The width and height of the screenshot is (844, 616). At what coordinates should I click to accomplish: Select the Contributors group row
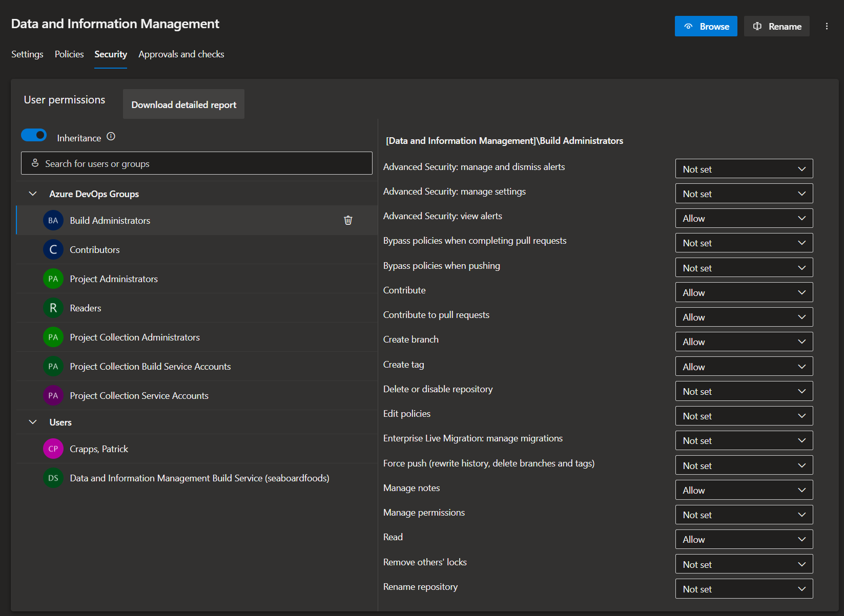click(197, 249)
